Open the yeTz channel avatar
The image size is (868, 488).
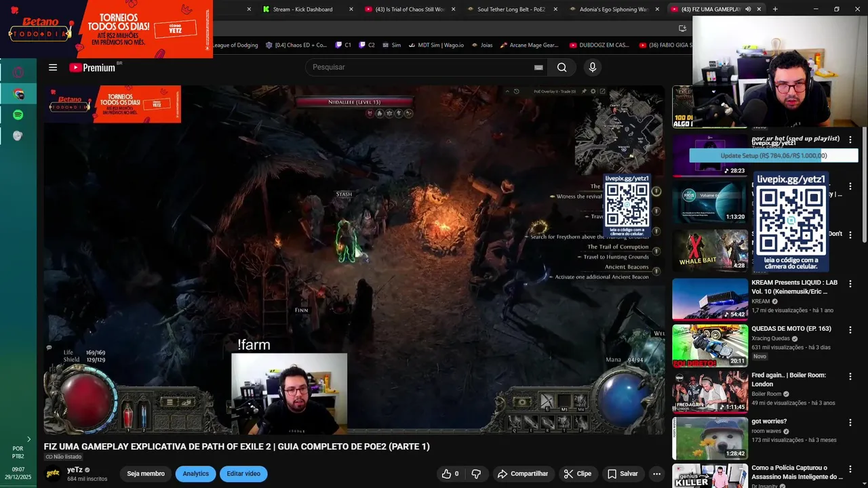pos(53,474)
